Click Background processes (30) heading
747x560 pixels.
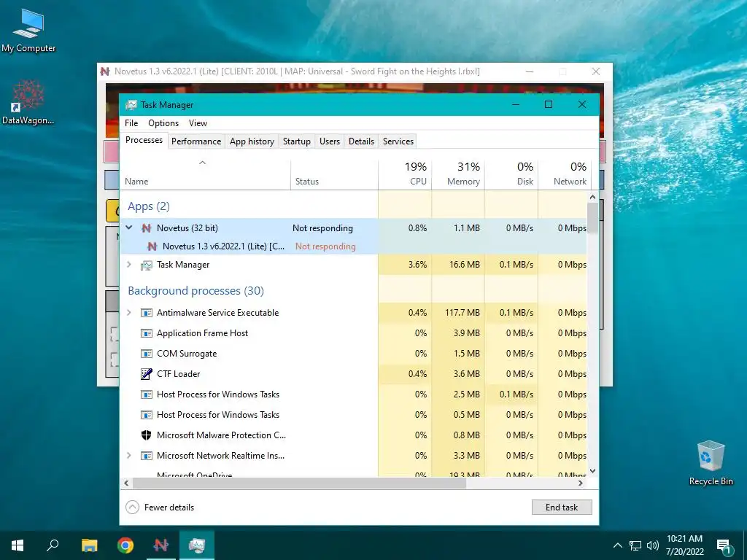[x=196, y=290]
